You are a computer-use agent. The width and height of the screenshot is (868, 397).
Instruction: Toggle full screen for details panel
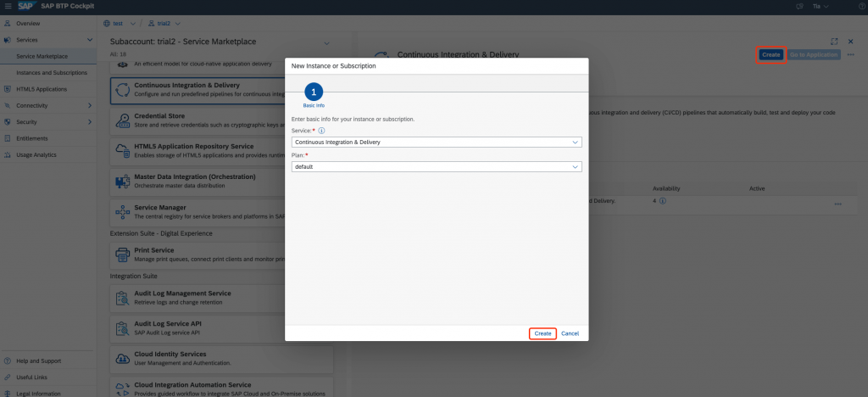pyautogui.click(x=834, y=42)
